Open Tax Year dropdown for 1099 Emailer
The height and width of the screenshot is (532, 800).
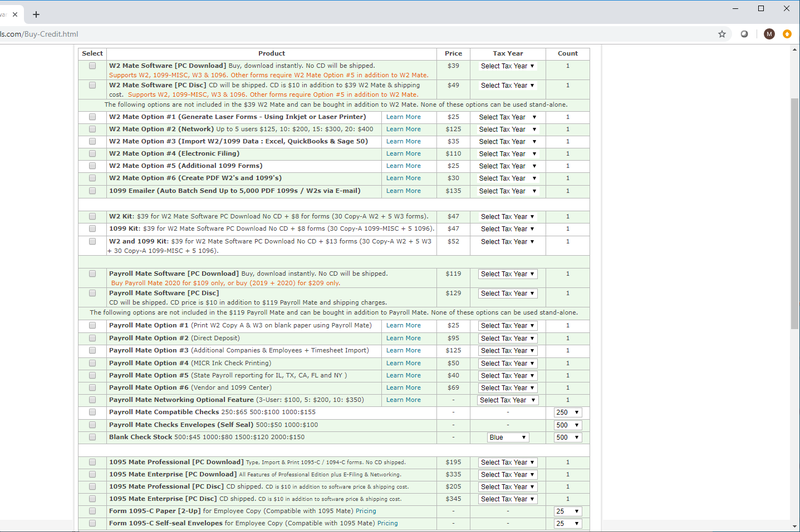pyautogui.click(x=508, y=191)
